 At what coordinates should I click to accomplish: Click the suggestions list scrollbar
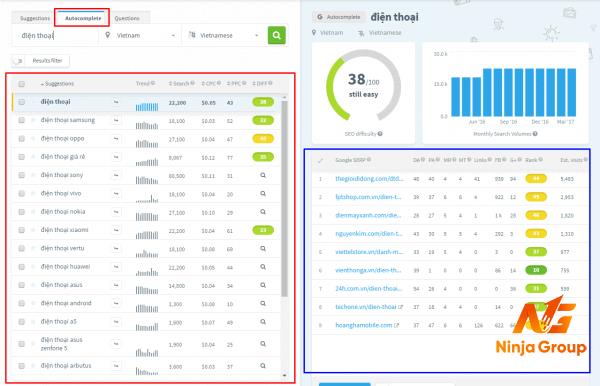coord(284,199)
